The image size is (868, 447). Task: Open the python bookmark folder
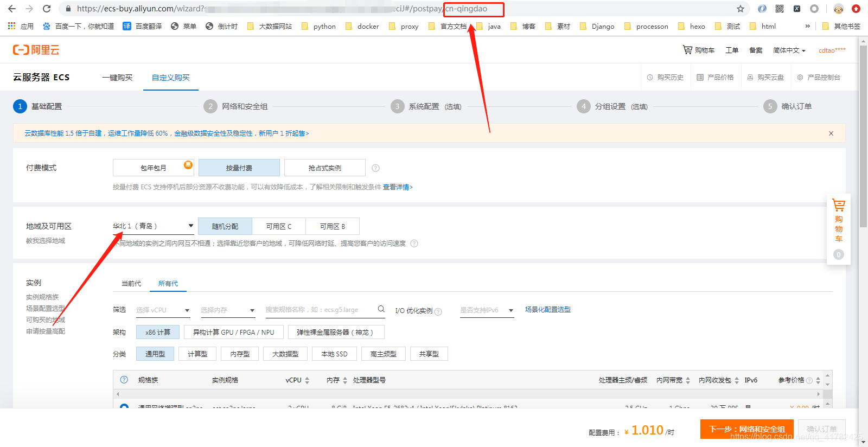[318, 26]
